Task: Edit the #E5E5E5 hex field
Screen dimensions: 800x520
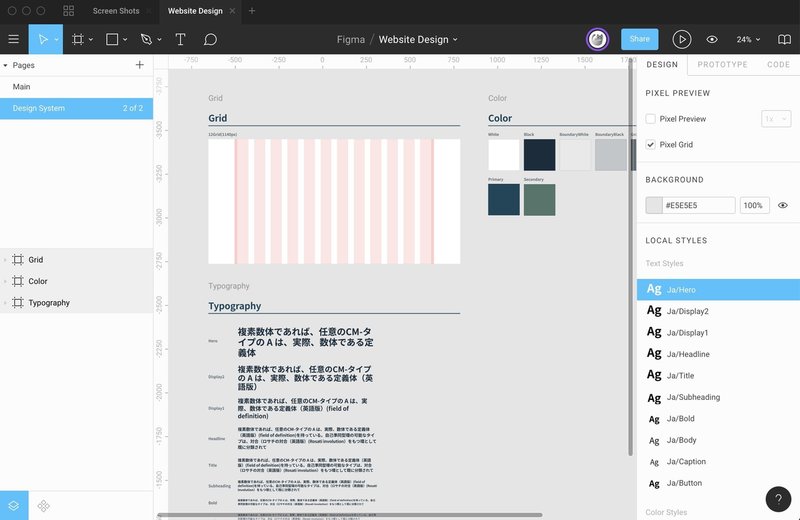Action: click(698, 205)
